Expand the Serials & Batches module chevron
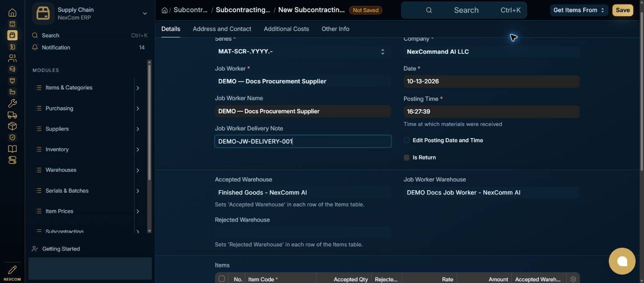Image resolution: width=644 pixels, height=283 pixels. tap(138, 191)
